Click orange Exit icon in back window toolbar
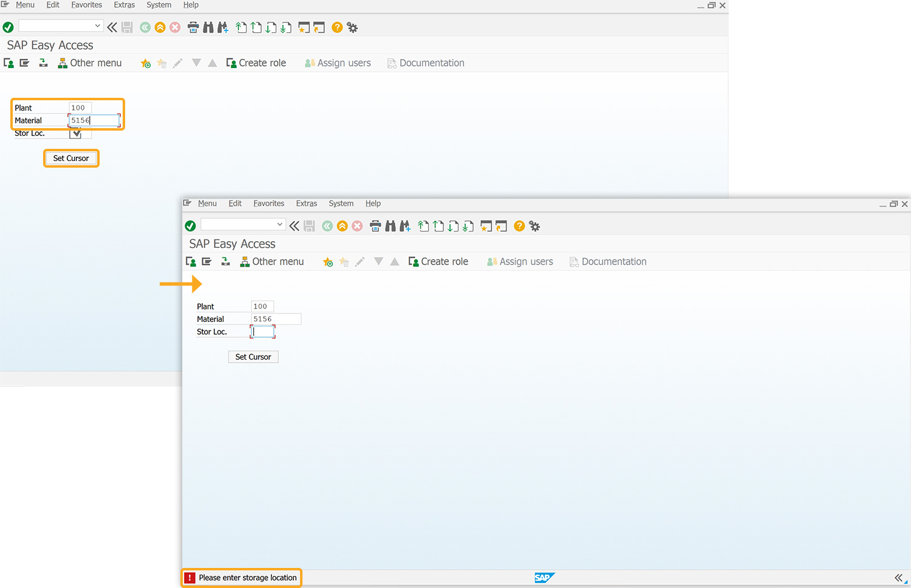 tap(160, 27)
